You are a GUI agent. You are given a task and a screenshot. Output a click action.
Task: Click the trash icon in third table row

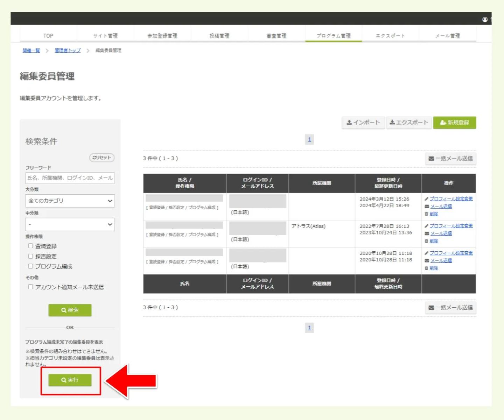(426, 268)
